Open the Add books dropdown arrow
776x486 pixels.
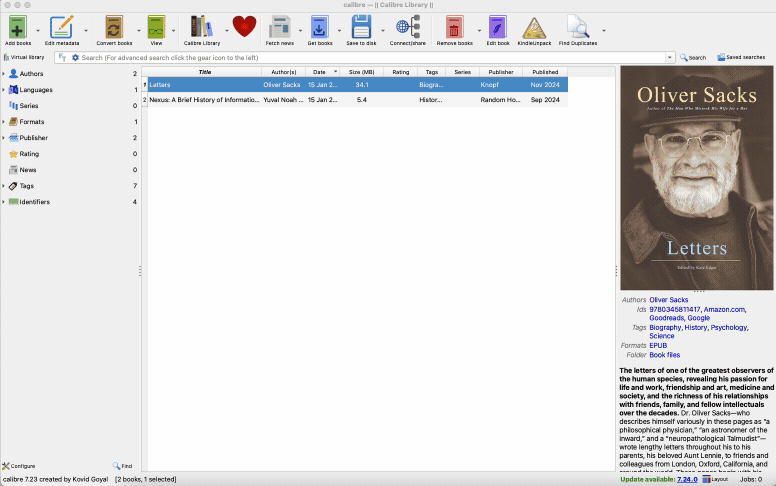pos(38,31)
